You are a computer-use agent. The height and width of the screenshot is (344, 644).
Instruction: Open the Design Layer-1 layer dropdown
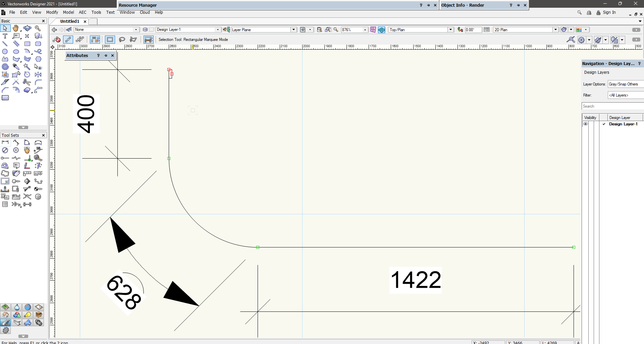point(218,30)
